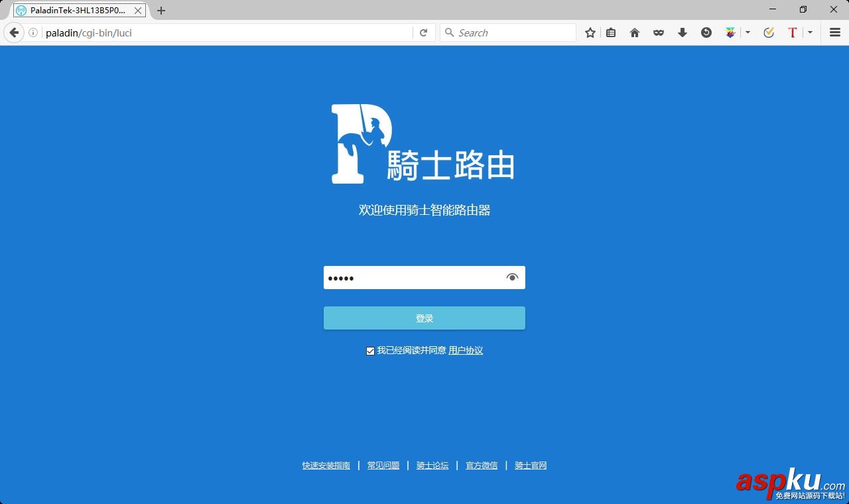This screenshot has width=849, height=504.
Task: Open the reading list clipboard icon
Action: 610,32
